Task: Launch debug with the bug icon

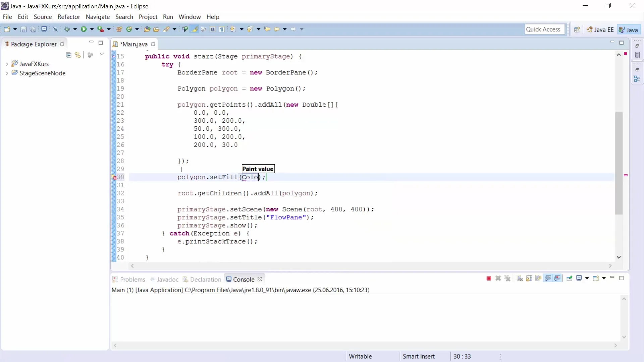Action: coord(67,29)
